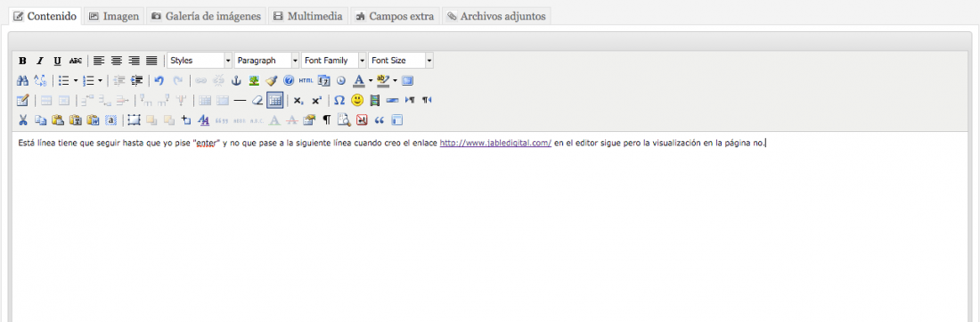This screenshot has height=322, width=980.
Task: Toggle underline formatting
Action: [58, 61]
